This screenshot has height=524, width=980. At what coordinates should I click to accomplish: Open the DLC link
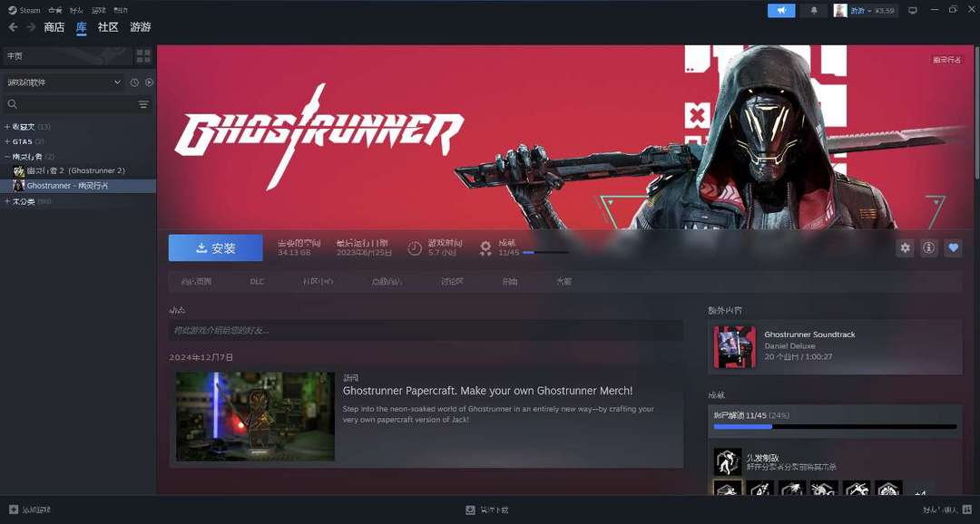click(257, 282)
